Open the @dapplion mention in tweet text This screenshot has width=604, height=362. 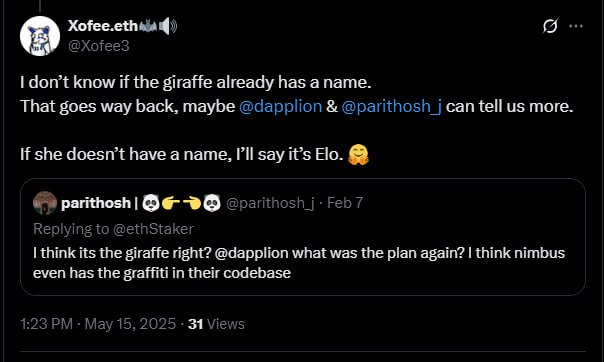coord(280,106)
